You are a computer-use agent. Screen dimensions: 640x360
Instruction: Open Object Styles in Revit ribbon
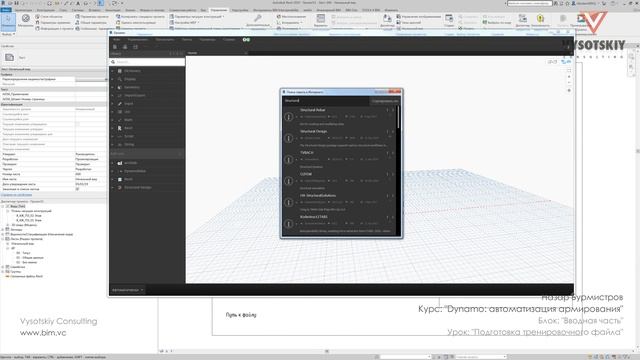pos(49,17)
